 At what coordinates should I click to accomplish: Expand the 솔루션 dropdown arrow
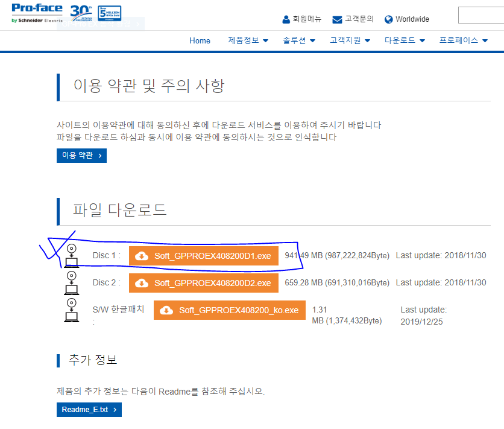tap(312, 41)
